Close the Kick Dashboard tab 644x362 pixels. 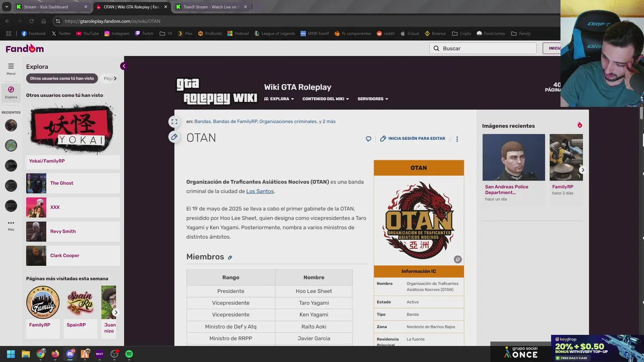click(86, 7)
